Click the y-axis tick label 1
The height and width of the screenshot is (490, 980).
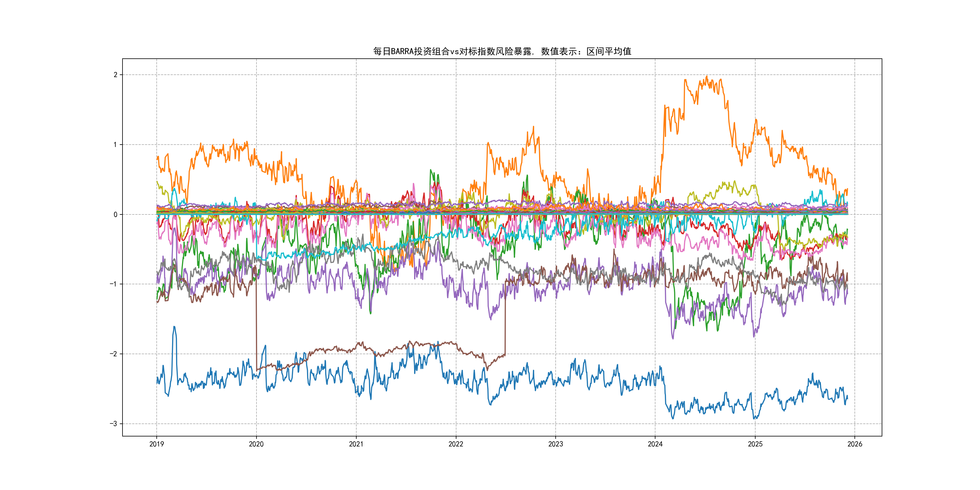(115, 145)
